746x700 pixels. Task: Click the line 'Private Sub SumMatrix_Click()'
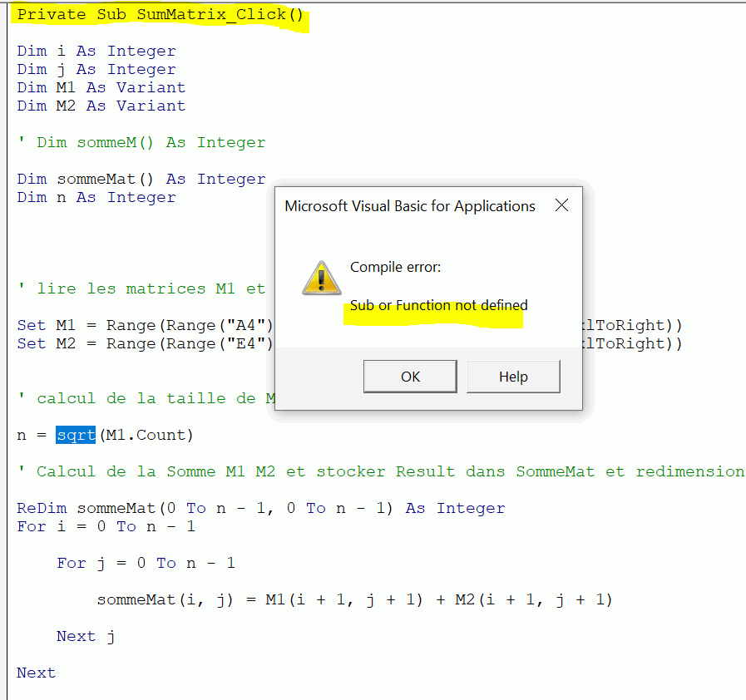[x=161, y=15]
